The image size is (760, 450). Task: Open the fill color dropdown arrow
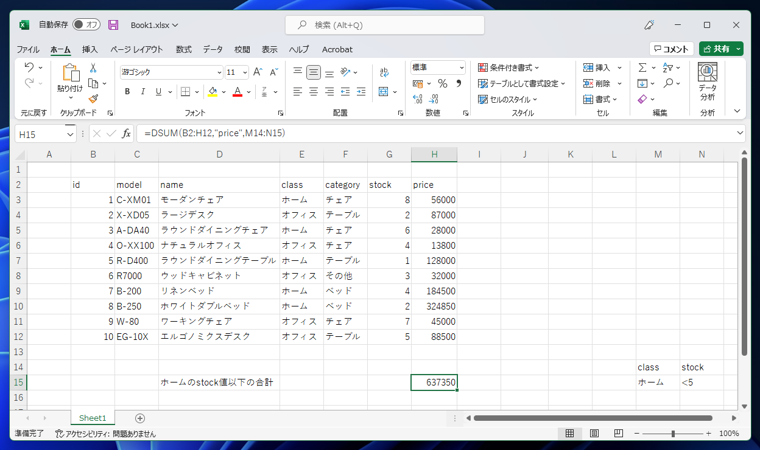tap(223, 91)
